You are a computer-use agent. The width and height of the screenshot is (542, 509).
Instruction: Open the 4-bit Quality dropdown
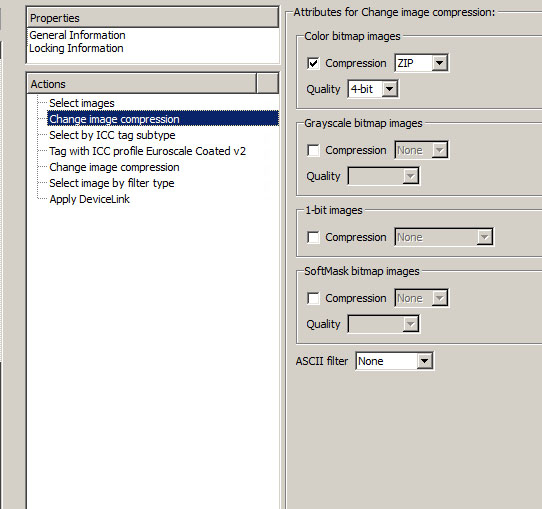tap(373, 89)
